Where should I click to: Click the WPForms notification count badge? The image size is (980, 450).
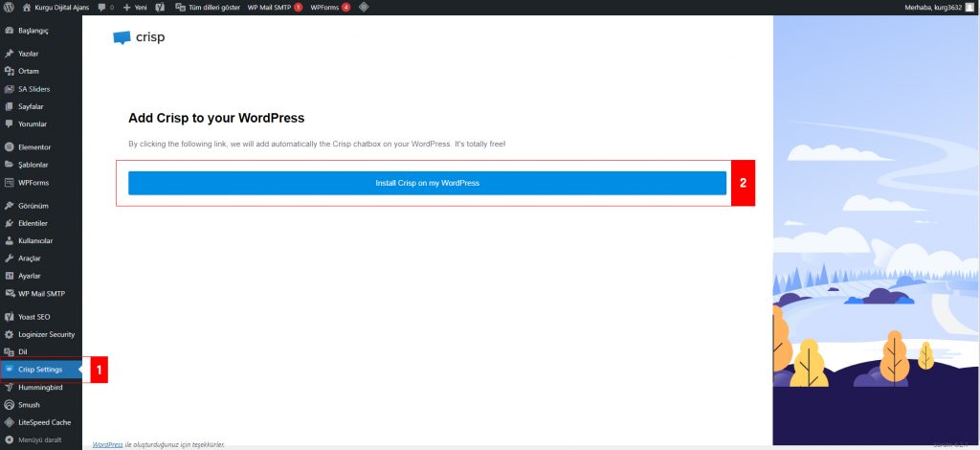346,8
